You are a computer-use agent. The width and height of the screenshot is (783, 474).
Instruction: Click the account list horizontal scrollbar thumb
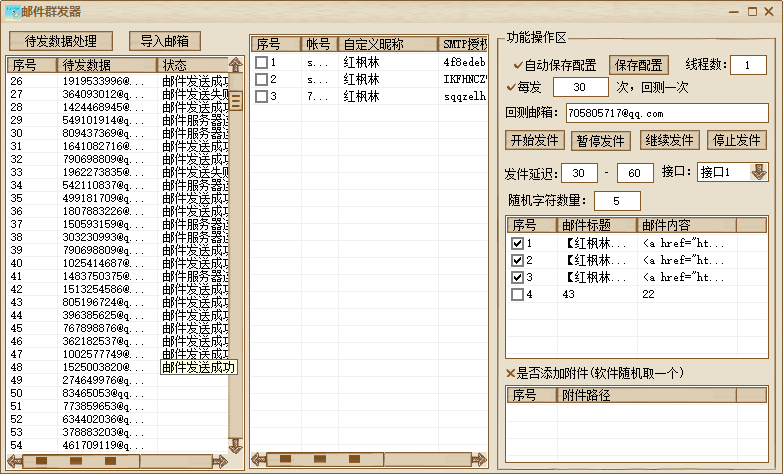point(325,460)
